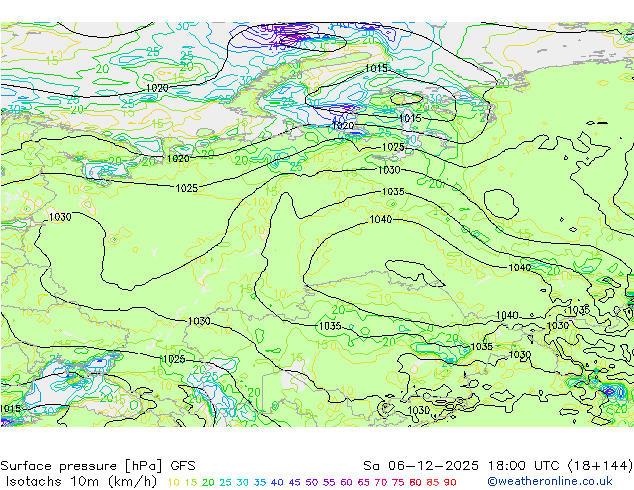
Task: Click the blue 40 value in the isotach legend
Action: (x=277, y=482)
